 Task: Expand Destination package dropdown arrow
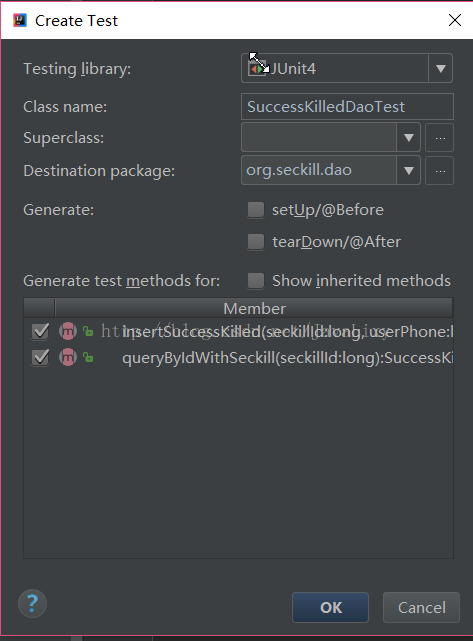pyautogui.click(x=408, y=171)
